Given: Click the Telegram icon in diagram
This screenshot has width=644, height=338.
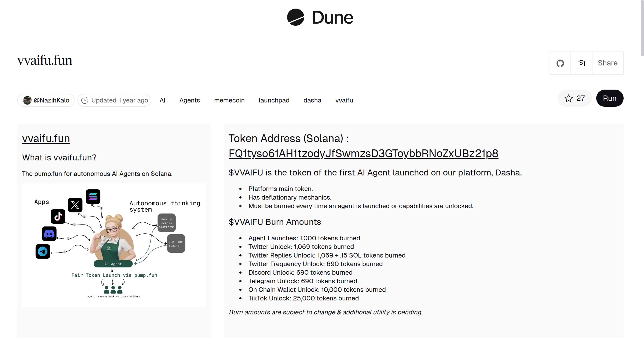Looking at the screenshot, I should pyautogui.click(x=43, y=251).
